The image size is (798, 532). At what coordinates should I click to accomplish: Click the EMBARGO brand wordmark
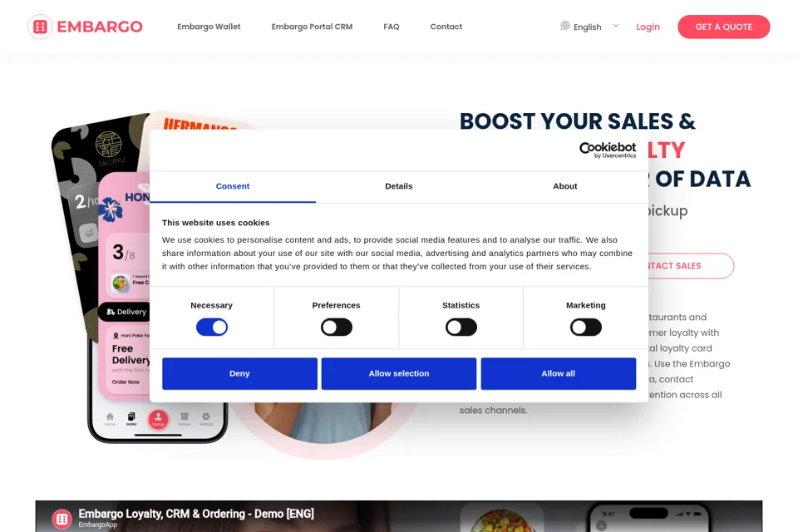click(100, 27)
